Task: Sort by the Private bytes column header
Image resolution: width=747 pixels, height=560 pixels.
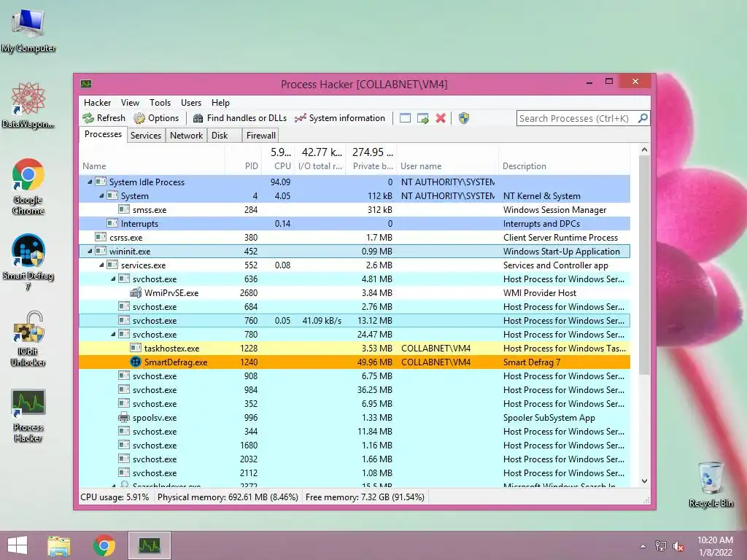Action: [371, 166]
